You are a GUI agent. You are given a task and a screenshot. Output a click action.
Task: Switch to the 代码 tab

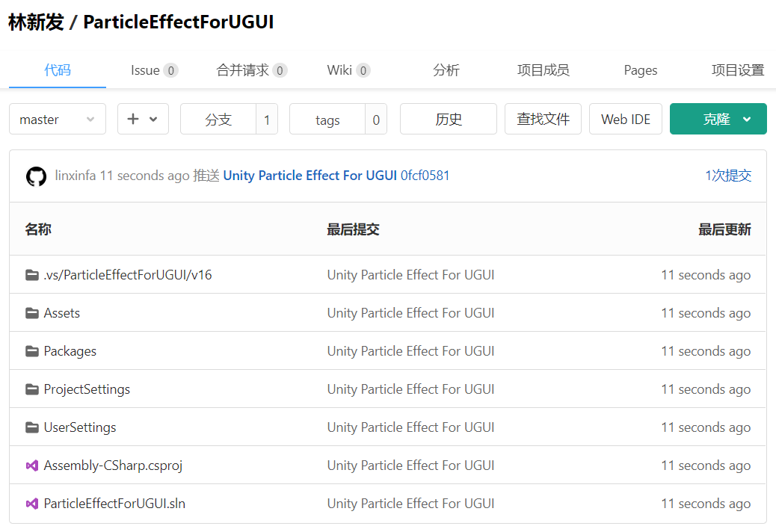point(58,70)
